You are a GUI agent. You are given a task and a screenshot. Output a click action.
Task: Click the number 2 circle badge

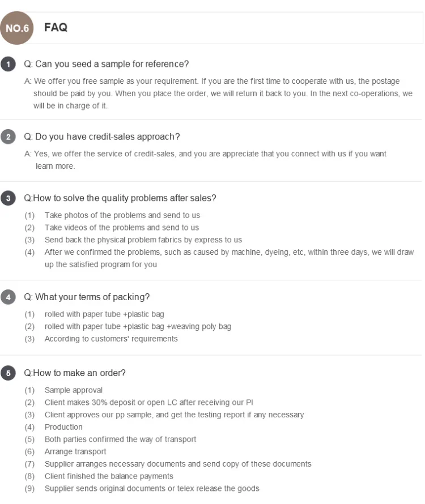coord(8,137)
